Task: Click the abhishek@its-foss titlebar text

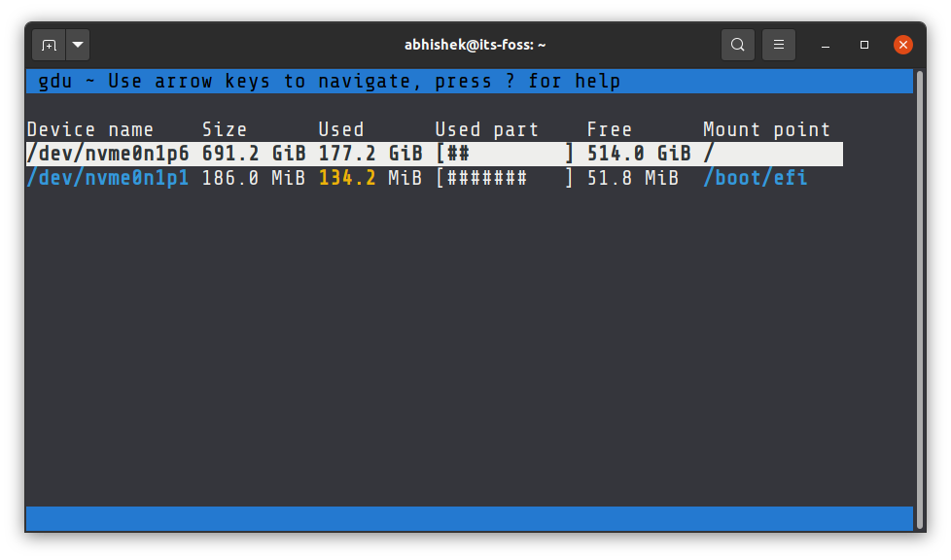Action: coord(475,44)
